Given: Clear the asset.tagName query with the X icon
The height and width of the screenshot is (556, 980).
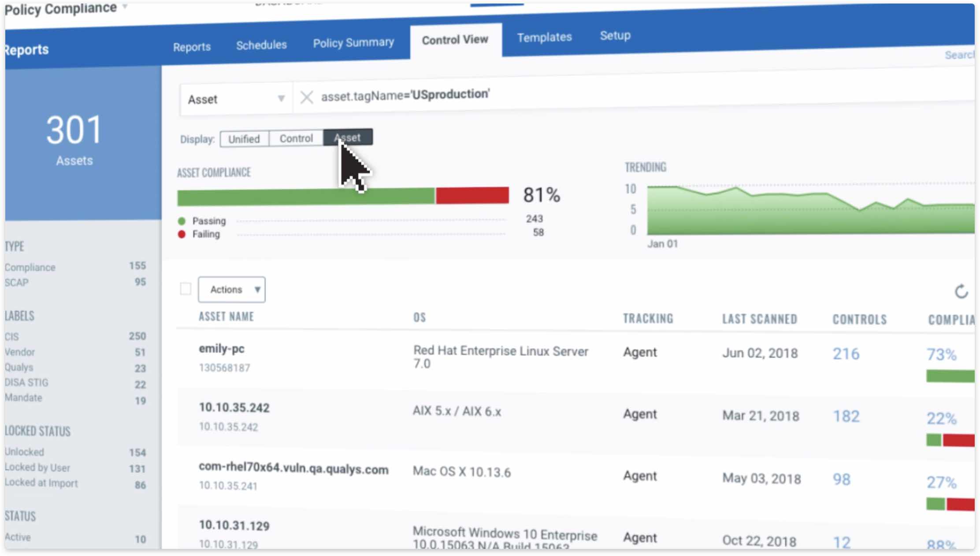Looking at the screenshot, I should click(x=306, y=97).
